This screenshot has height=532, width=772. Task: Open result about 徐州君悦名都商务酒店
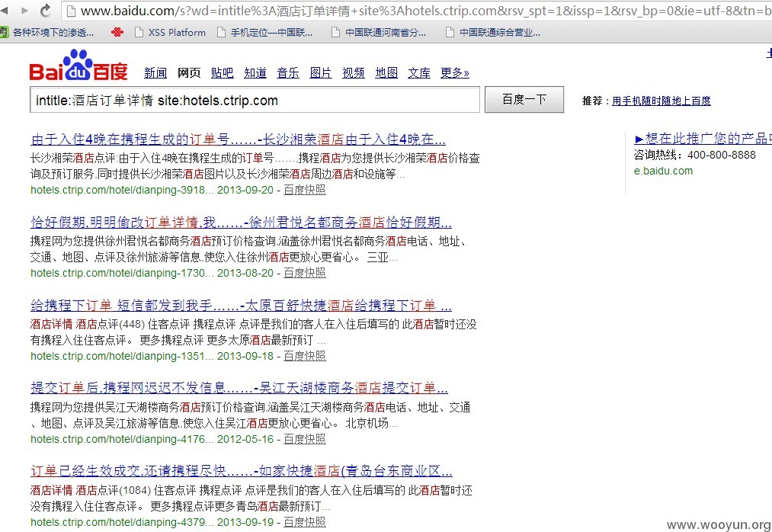(x=242, y=223)
